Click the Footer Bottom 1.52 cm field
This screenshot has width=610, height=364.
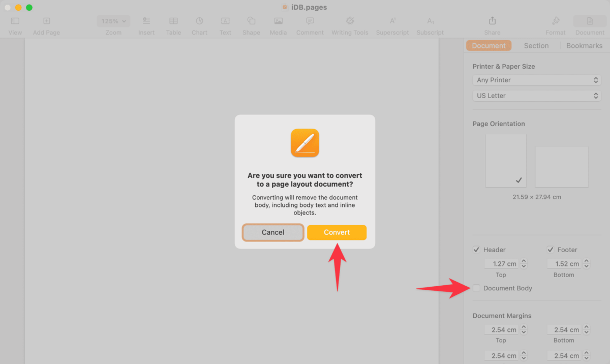point(564,264)
